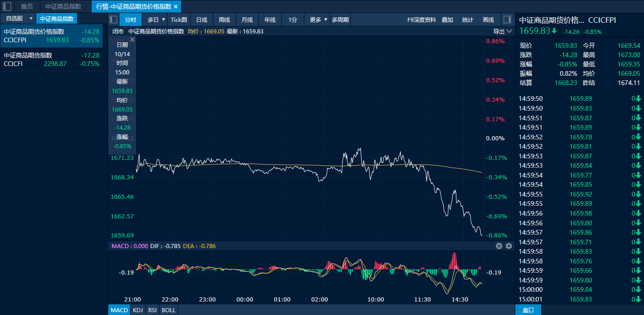Image resolution: width=644 pixels, height=315 pixels.
Task: Expand the 导出 export chevron
Action: 509,32
